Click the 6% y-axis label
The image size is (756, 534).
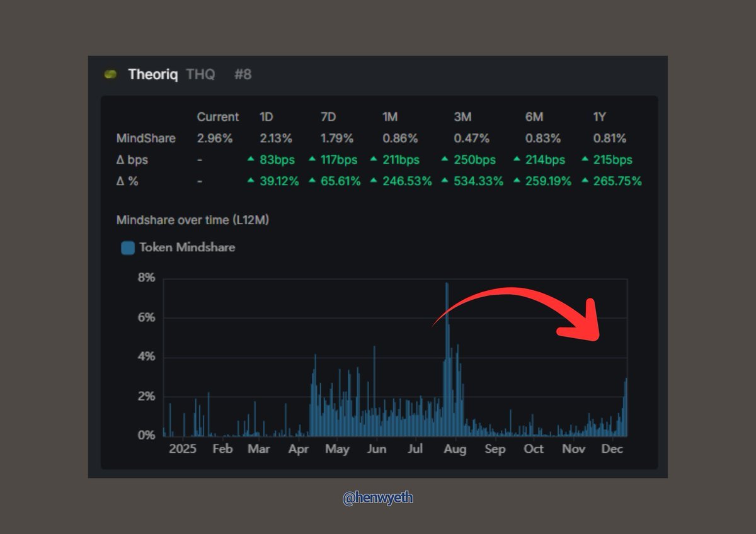coord(146,317)
